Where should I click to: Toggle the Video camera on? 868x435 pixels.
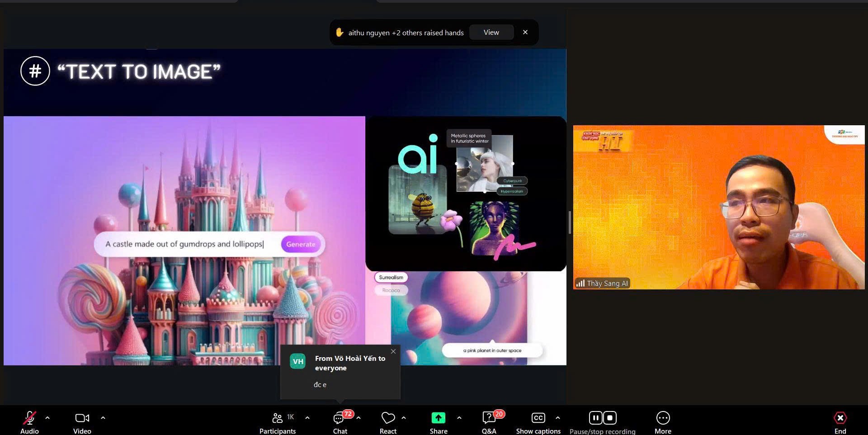82,418
